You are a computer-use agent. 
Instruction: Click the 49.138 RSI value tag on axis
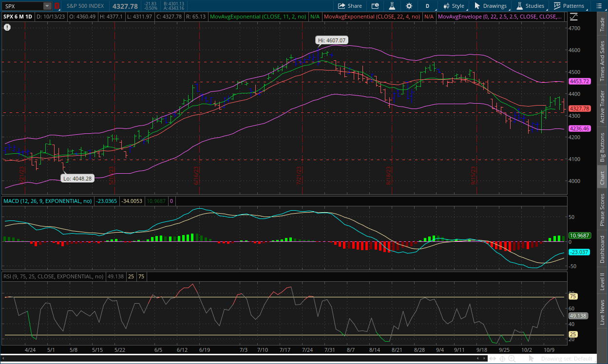[578, 315]
